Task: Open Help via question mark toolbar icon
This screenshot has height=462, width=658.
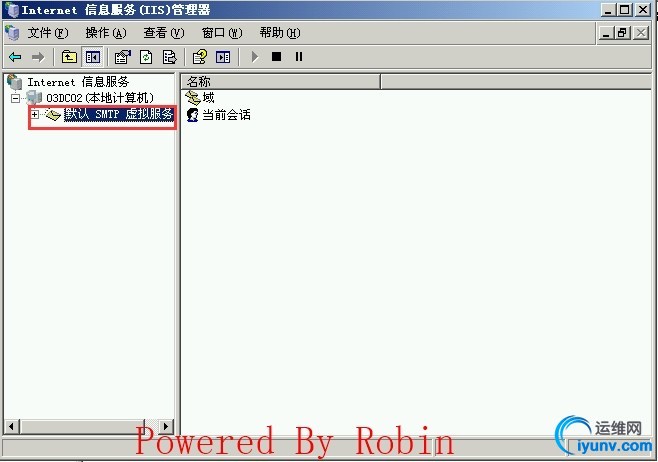Action: 200,57
